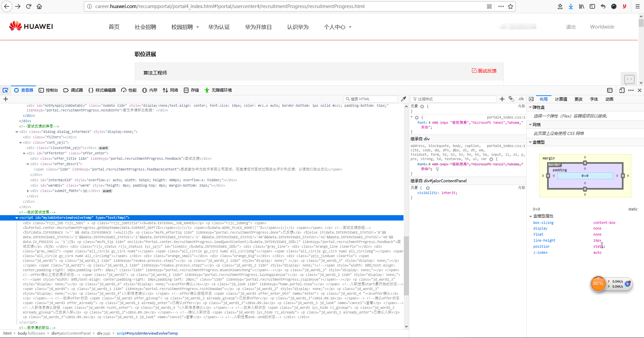The width and height of the screenshot is (644, 338).
Task: Focus the 过滤样式 filter styles field
Action: click(453, 99)
